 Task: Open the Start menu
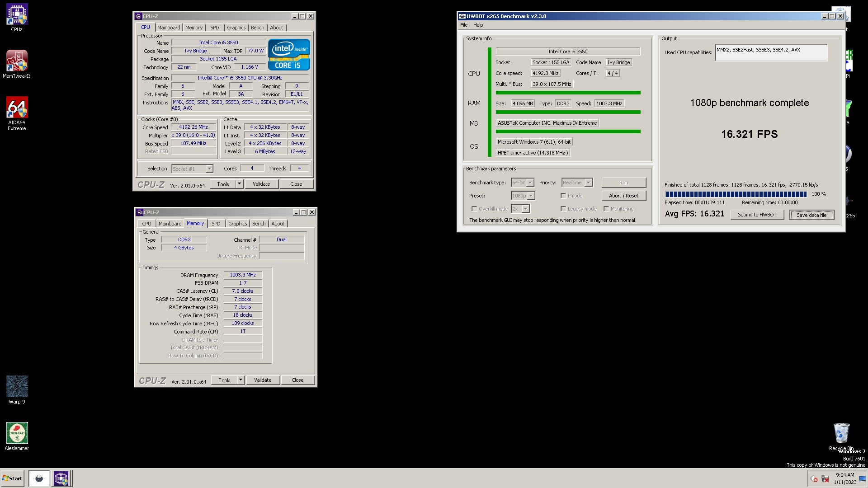[x=12, y=479]
